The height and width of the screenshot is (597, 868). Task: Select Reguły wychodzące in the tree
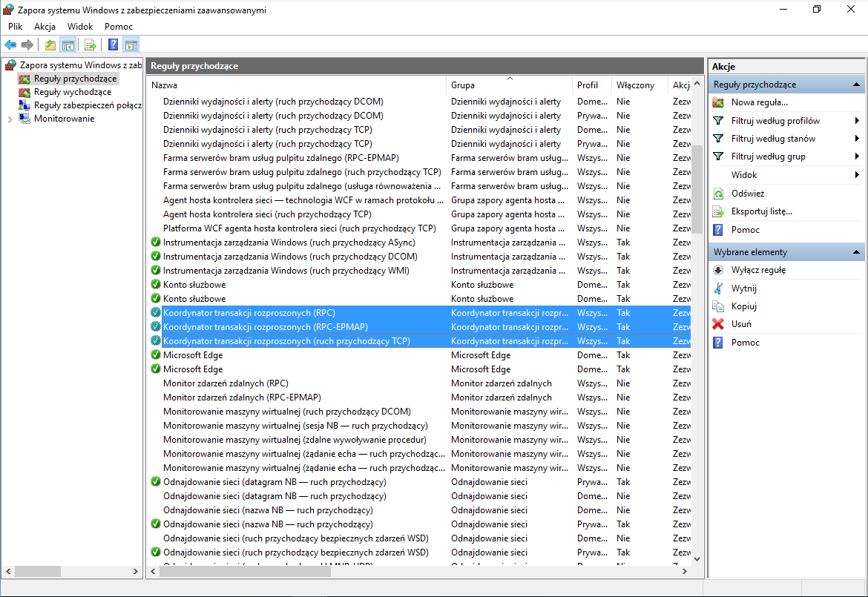point(73,92)
